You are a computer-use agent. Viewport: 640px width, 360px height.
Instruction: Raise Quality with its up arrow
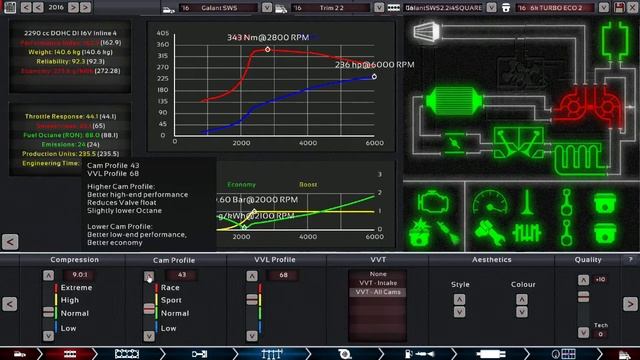(x=583, y=280)
